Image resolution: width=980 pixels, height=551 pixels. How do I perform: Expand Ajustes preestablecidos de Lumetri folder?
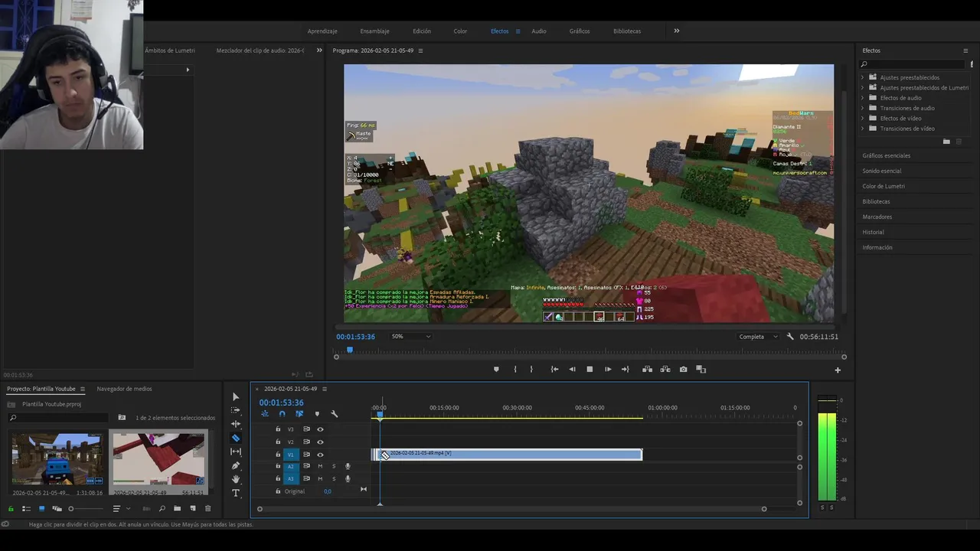[862, 87]
